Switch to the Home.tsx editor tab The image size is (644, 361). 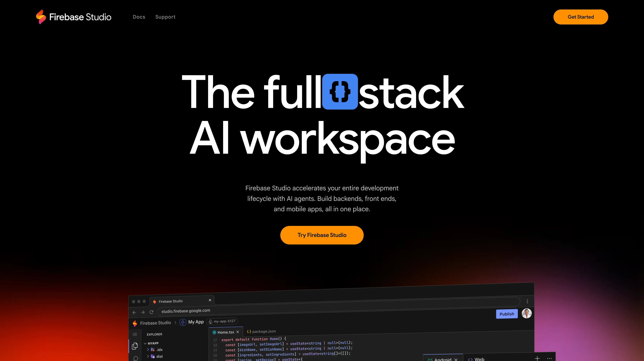pos(226,332)
